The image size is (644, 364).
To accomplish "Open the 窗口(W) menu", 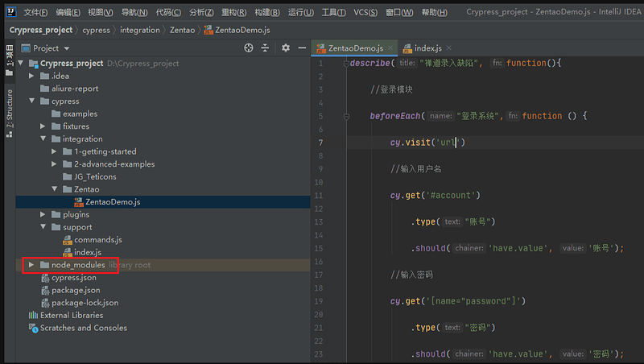I will pyautogui.click(x=399, y=12).
